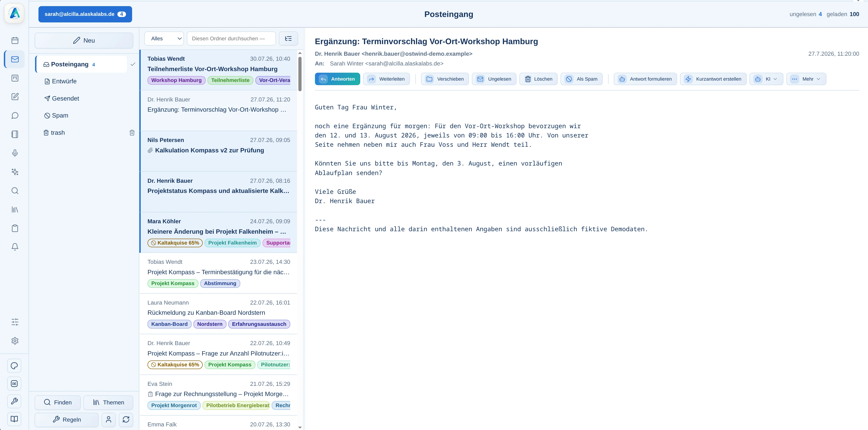Open the notifications bell icon
The width and height of the screenshot is (868, 430).
point(15,247)
